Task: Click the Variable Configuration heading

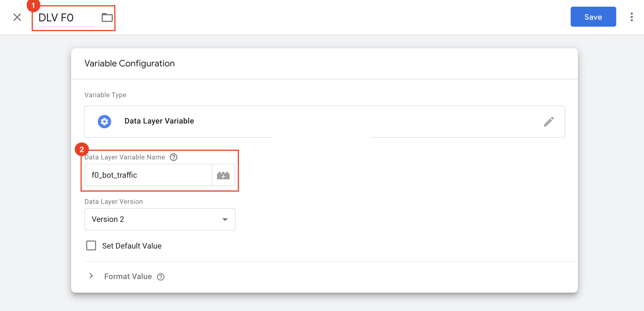Action: (x=129, y=64)
